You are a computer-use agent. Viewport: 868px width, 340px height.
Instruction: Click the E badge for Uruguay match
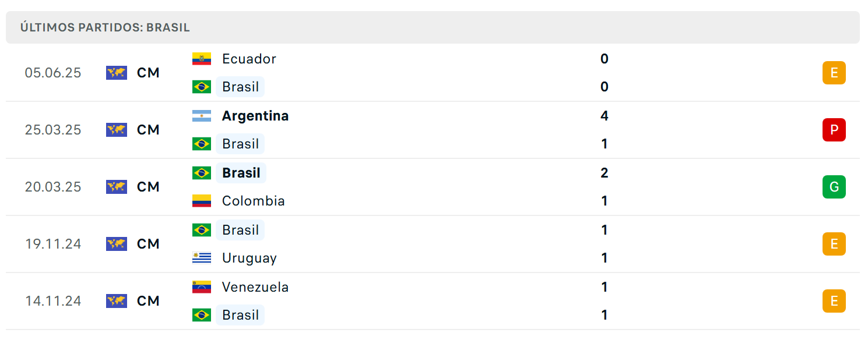coord(834,244)
